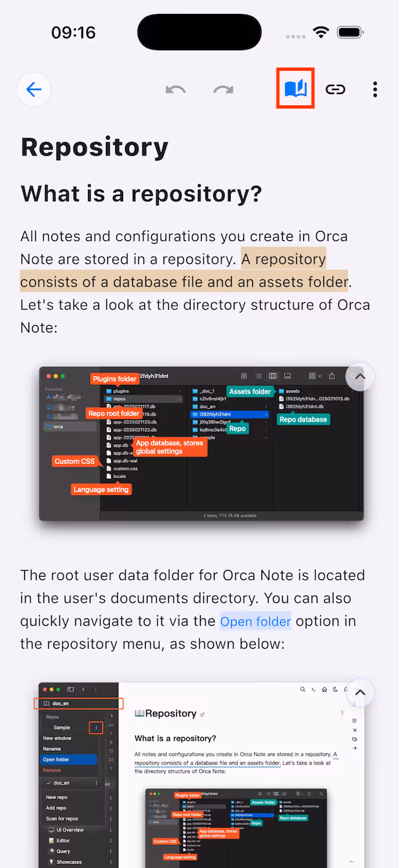Follow the Open folder inline link
This screenshot has width=399, height=868.
click(x=255, y=622)
